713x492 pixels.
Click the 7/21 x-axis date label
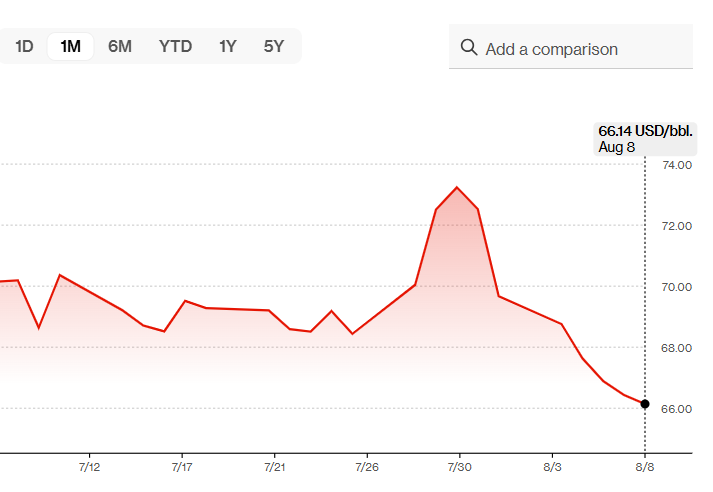pyautogui.click(x=275, y=467)
